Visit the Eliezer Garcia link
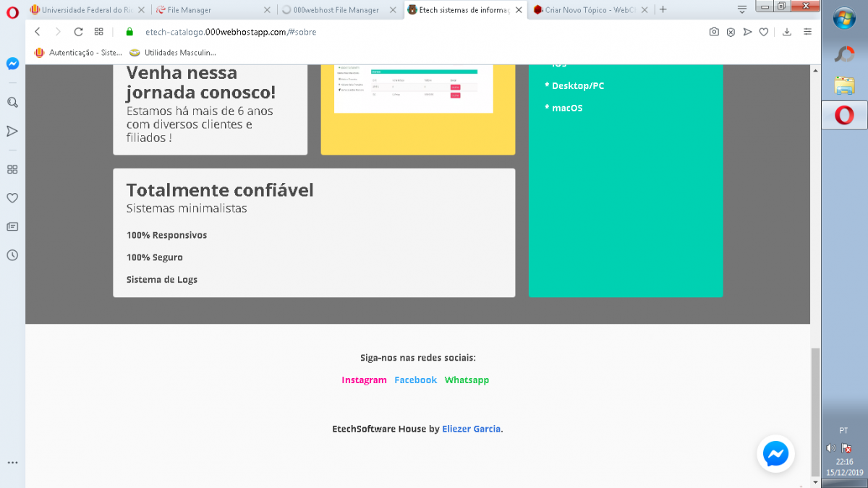Viewport: 868px width, 488px height. [x=472, y=429]
